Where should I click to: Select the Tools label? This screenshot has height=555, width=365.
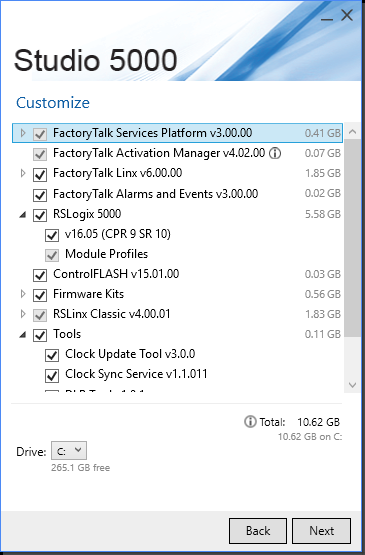67,334
